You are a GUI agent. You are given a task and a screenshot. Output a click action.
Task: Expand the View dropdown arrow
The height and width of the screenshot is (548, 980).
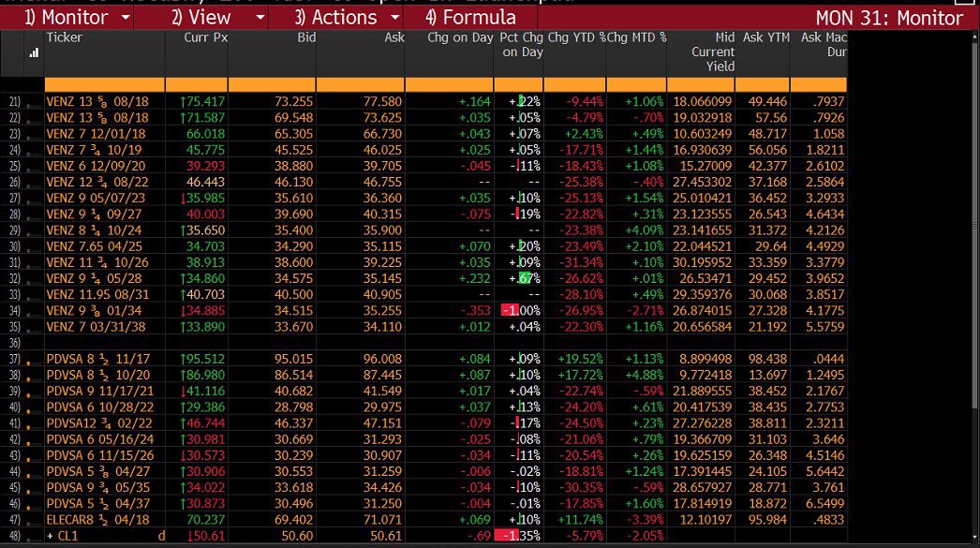pyautogui.click(x=260, y=18)
